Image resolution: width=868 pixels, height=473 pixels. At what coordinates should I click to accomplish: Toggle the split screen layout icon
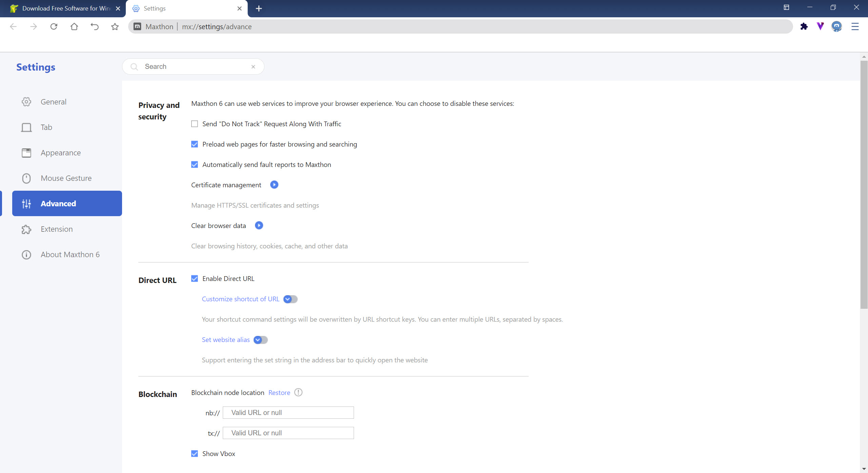[787, 7]
